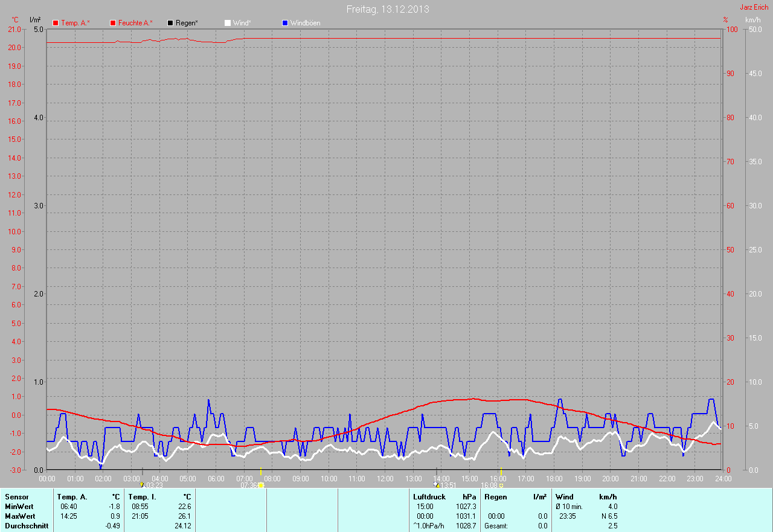Click the moonset marker icon at 03:23

(142, 484)
